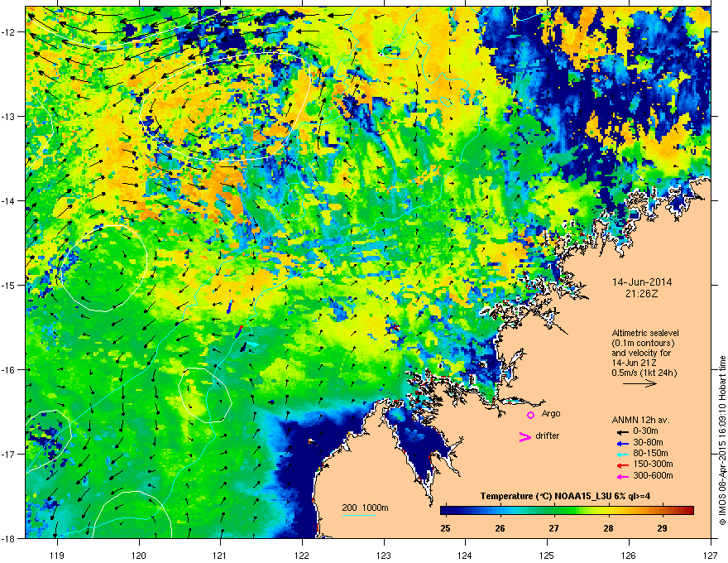Image resolution: width=728 pixels, height=563 pixels.
Task: Click the date label 14-Jun-2014
Action: pyautogui.click(x=642, y=282)
